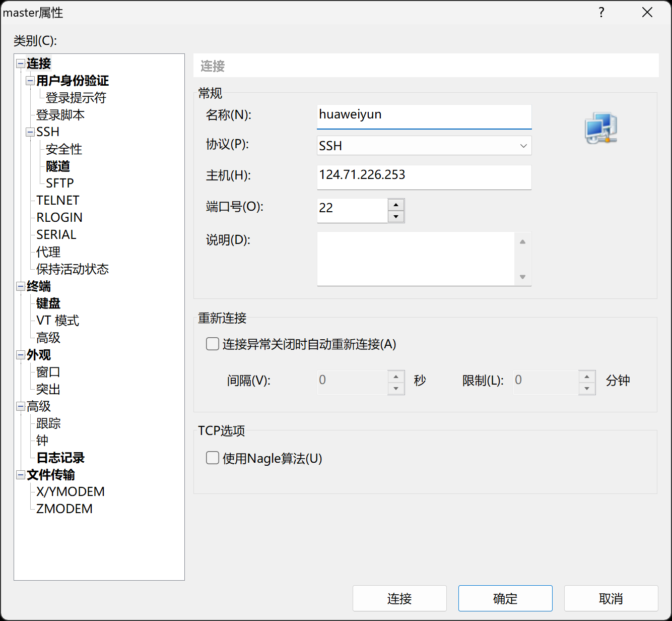Select 高级 under 终端
This screenshot has width=672, height=621.
tap(48, 338)
